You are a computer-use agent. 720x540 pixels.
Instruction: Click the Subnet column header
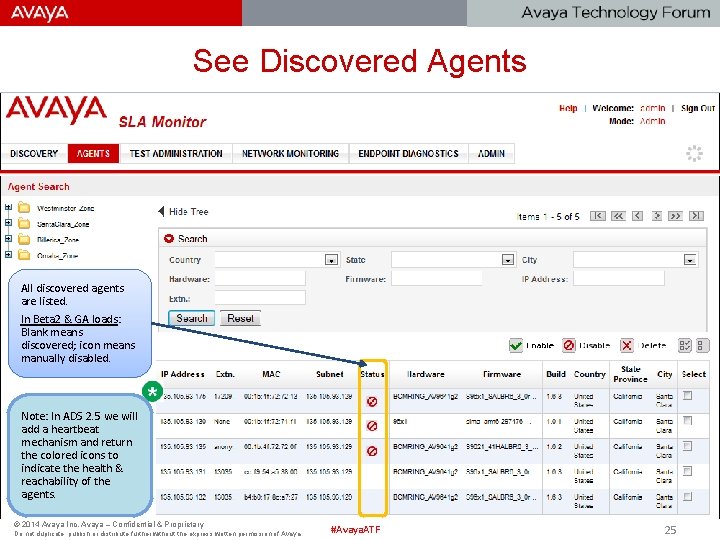click(330, 374)
